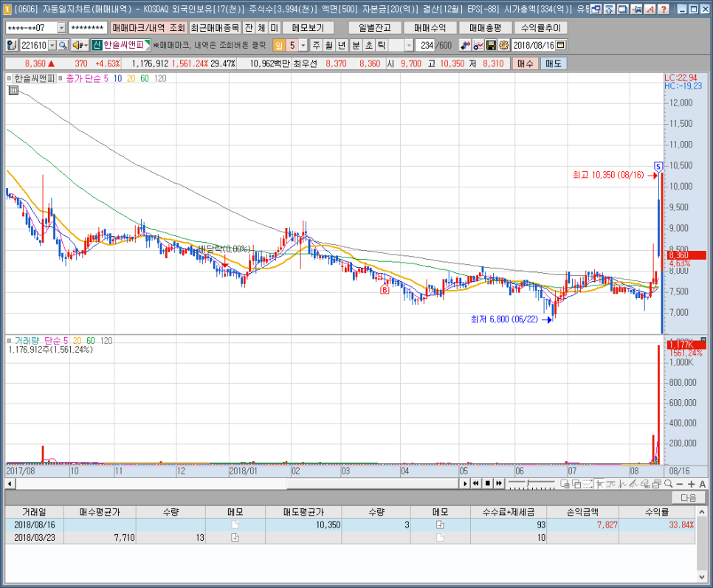Toggle the second 초 period button
713x588 pixels.
point(369,46)
